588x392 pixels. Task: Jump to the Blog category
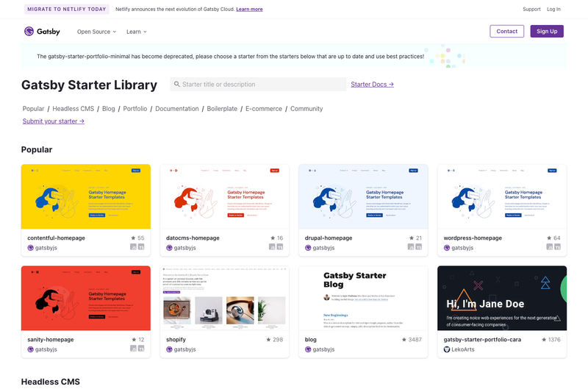click(108, 109)
